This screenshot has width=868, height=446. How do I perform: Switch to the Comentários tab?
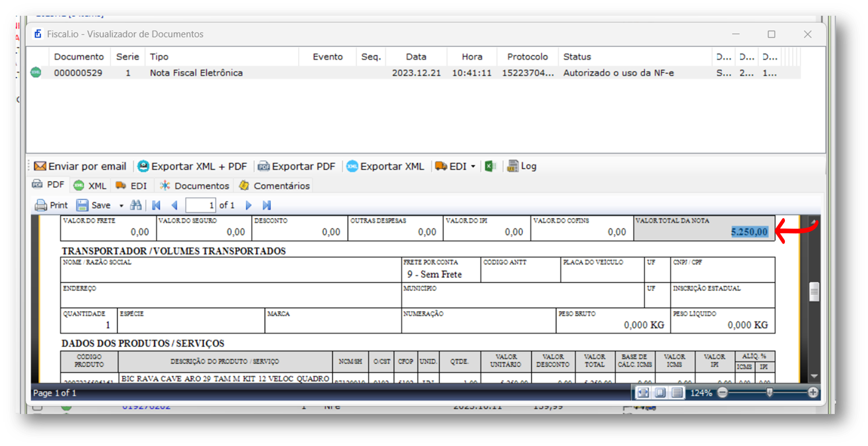coord(274,186)
